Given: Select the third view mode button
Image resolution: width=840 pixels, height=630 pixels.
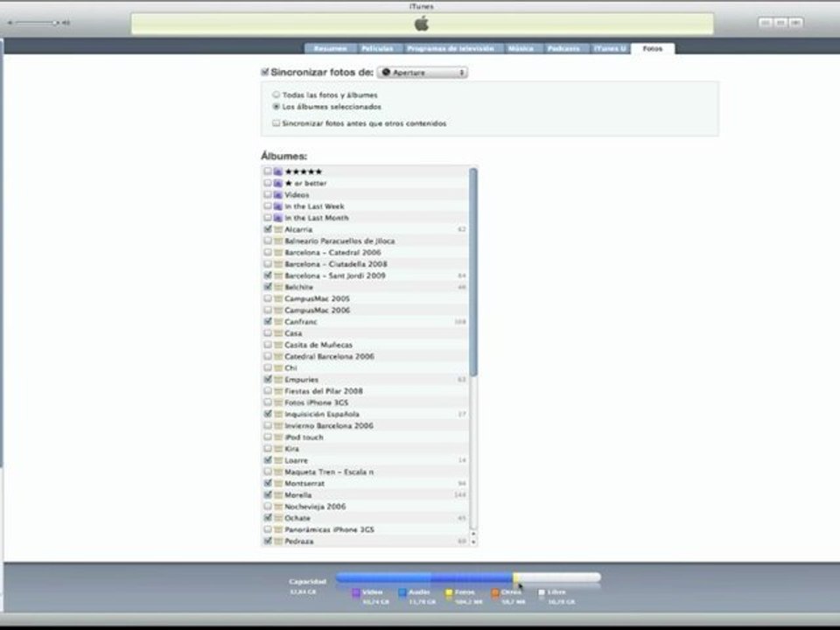Looking at the screenshot, I should tap(795, 23).
